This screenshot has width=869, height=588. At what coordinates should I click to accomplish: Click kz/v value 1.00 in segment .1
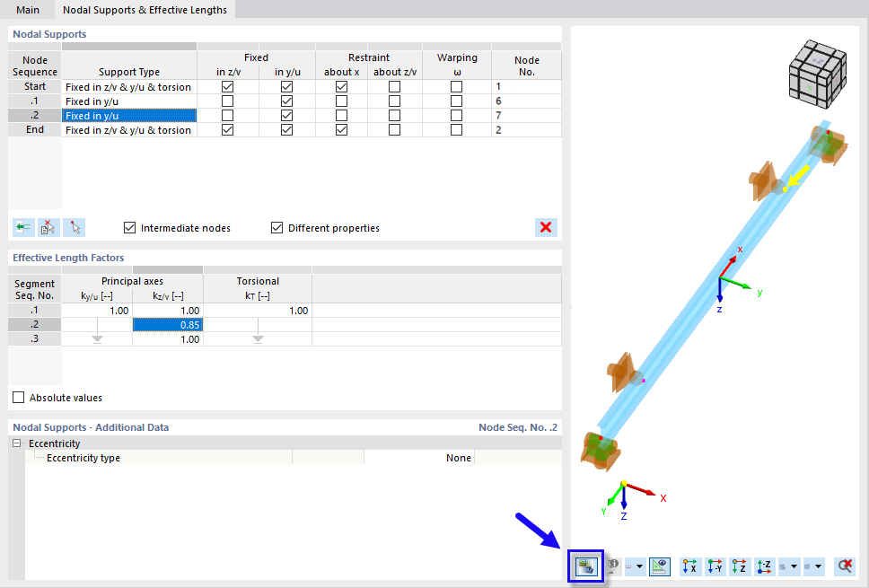(168, 311)
